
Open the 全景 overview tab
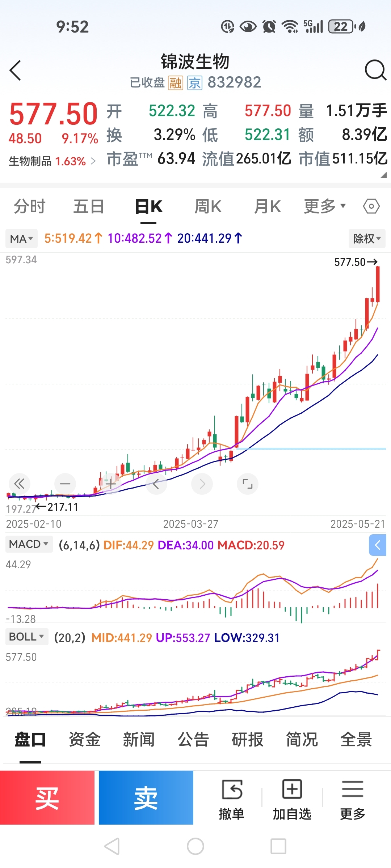(x=356, y=739)
